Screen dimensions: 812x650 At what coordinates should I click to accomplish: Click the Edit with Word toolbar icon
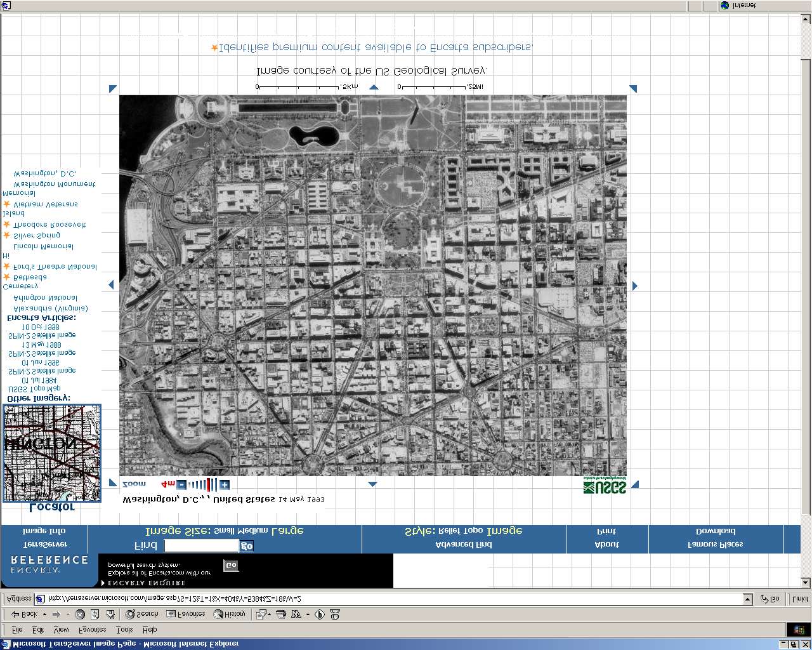[x=296, y=614]
